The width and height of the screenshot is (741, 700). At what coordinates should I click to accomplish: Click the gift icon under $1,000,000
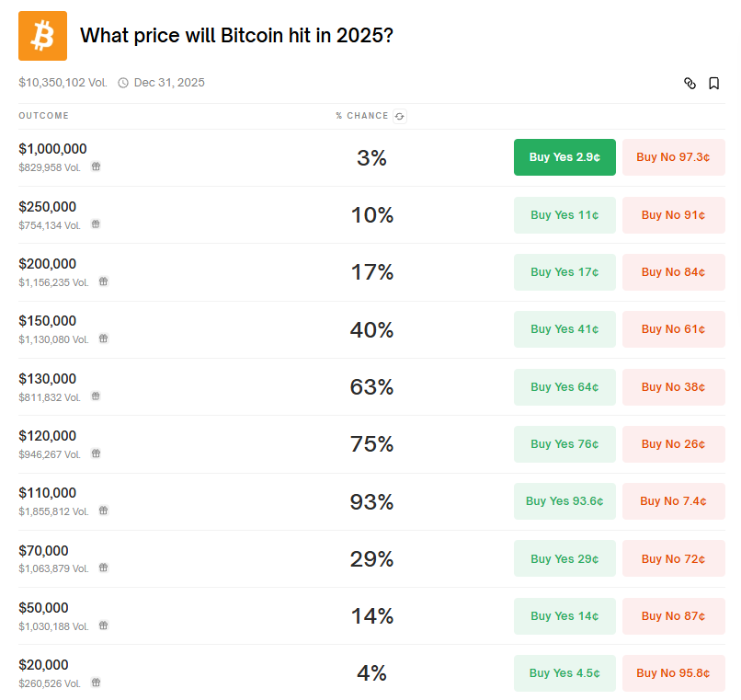(x=96, y=167)
